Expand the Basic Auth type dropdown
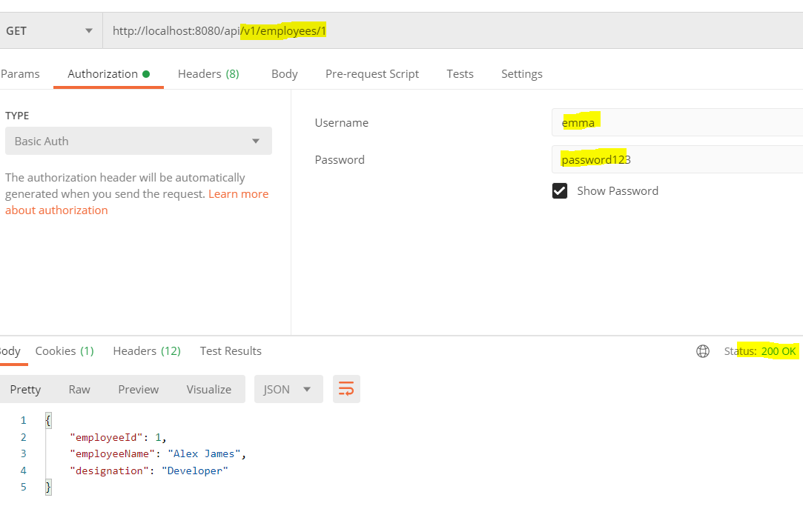The width and height of the screenshot is (803, 532). pyautogui.click(x=138, y=141)
